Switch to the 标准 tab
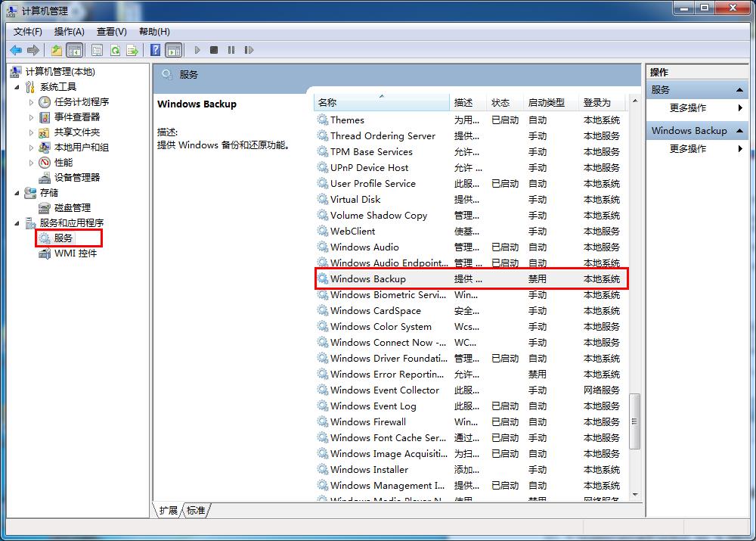Screen dimensions: 756x541 pos(196,511)
